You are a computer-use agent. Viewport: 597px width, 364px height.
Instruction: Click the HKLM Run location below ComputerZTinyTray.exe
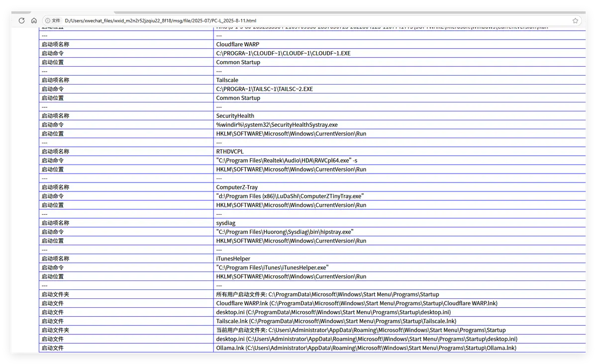click(291, 205)
